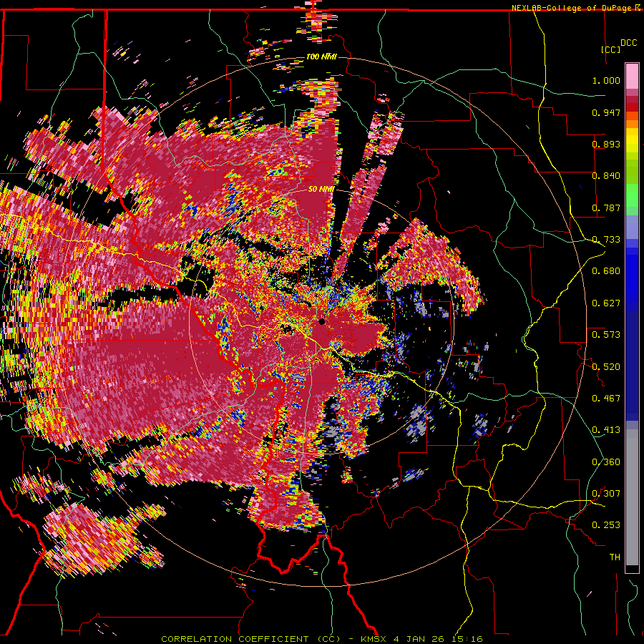Select the 0.253 scale value

606,525
